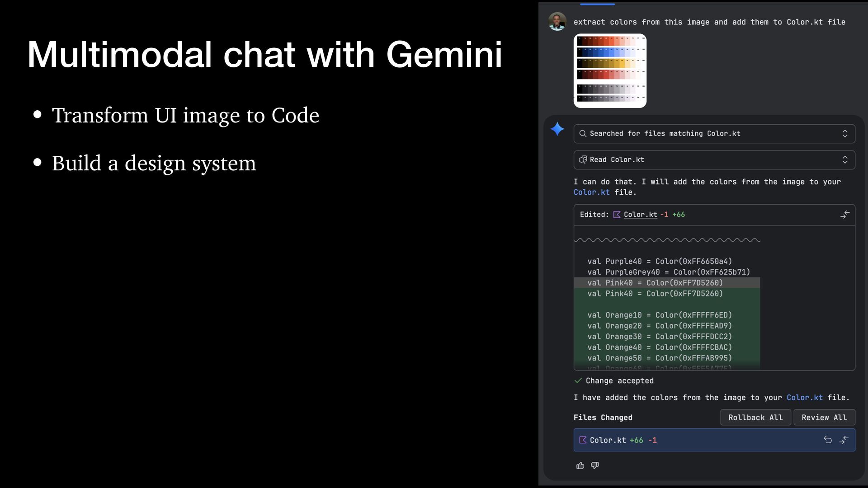Click the user avatar picture

[x=557, y=21]
